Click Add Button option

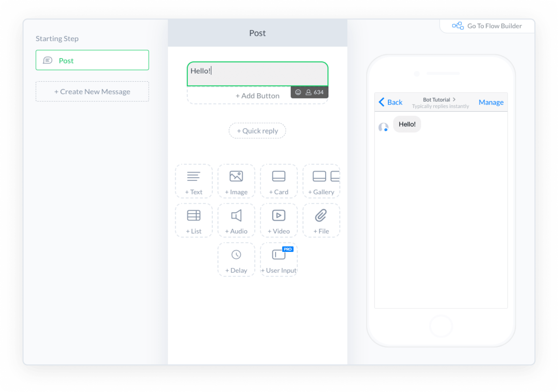[x=257, y=95]
